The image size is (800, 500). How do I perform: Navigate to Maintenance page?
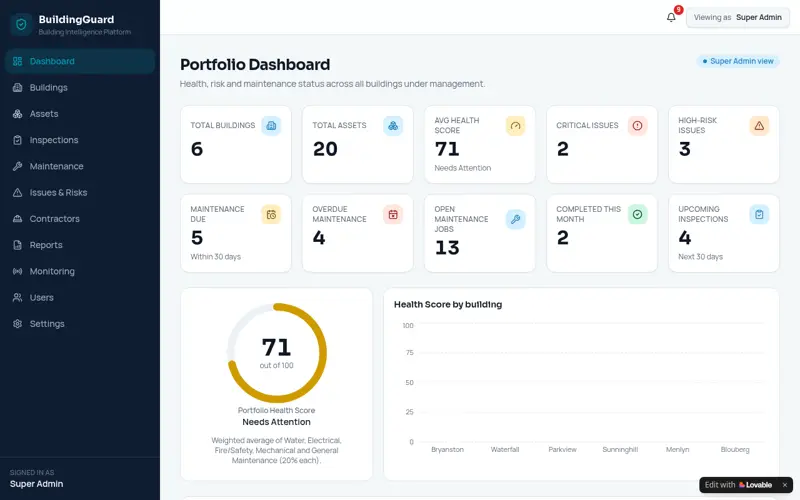(x=80, y=166)
